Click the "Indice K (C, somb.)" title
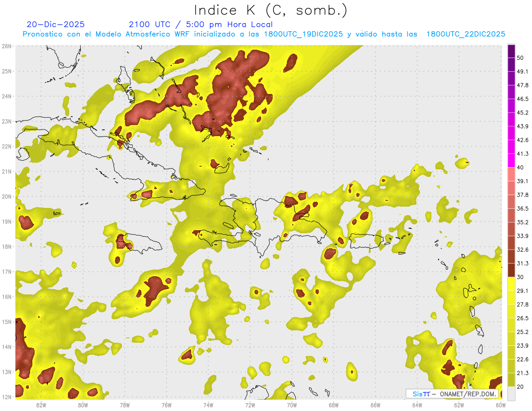 pyautogui.click(x=270, y=10)
